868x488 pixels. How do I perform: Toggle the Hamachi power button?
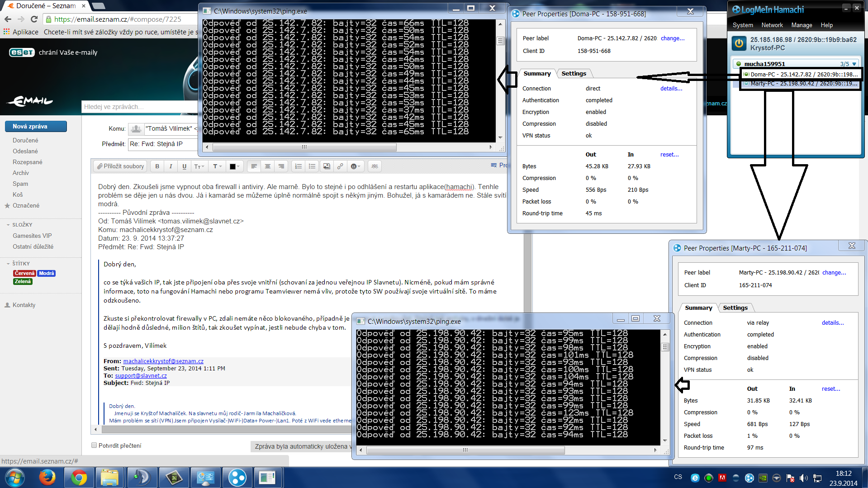(x=739, y=43)
